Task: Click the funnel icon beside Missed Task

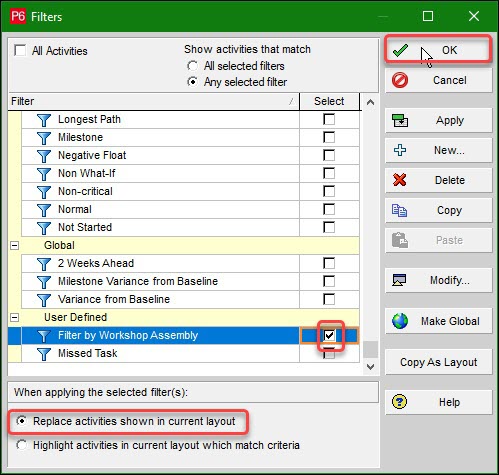Action: pyautogui.click(x=44, y=354)
